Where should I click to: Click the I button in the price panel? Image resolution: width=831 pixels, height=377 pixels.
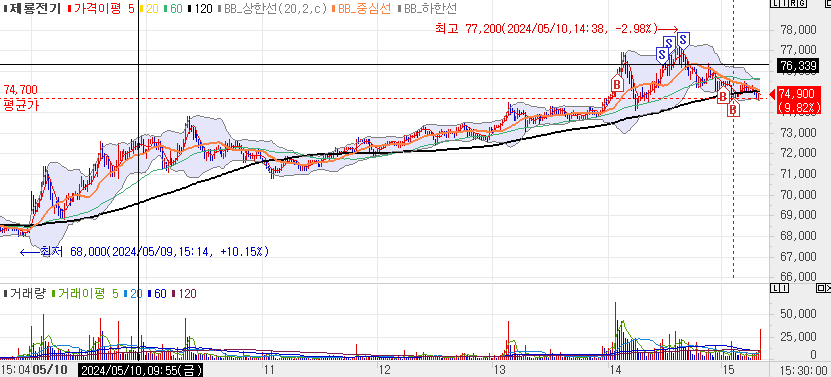coord(784,3)
